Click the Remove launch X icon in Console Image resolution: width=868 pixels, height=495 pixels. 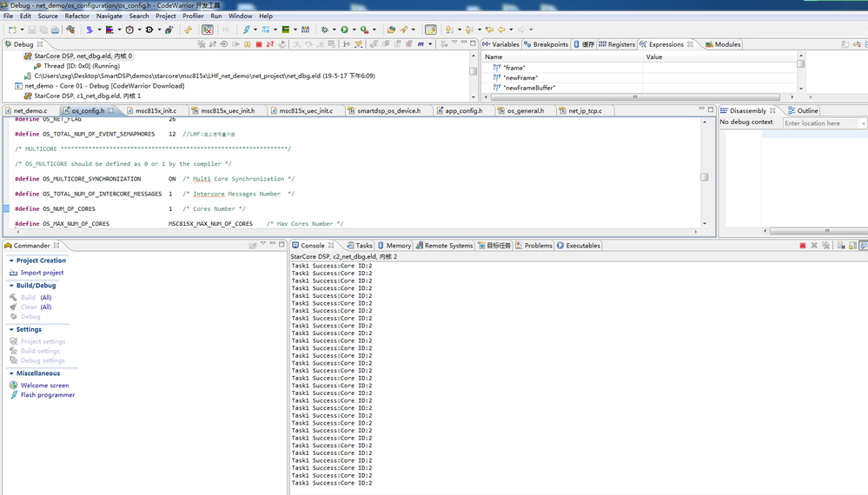coord(814,246)
